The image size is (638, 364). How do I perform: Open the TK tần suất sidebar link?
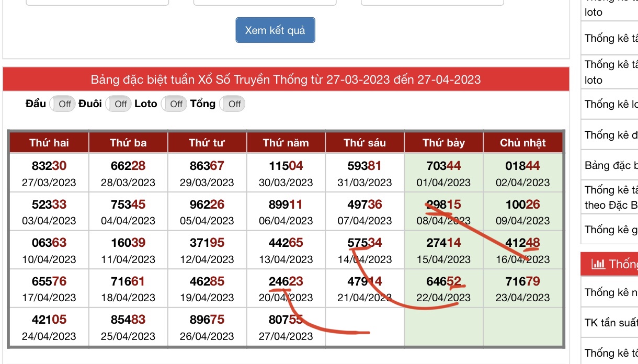[x=611, y=323]
